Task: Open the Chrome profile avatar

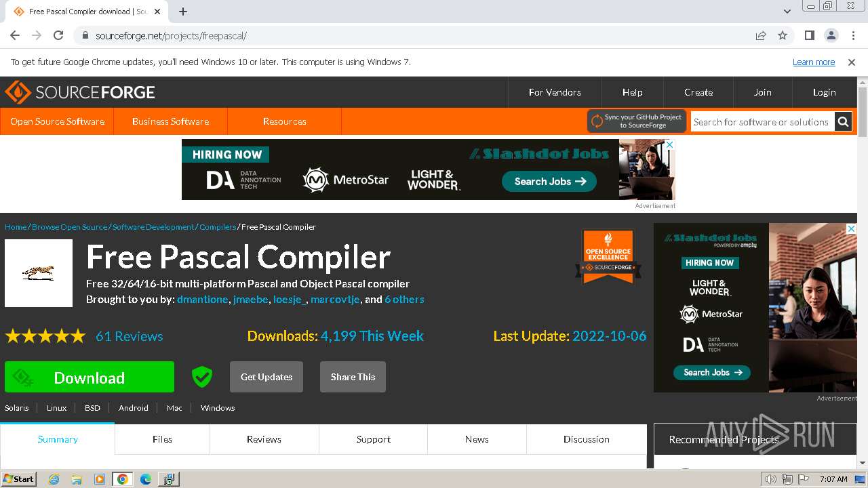Action: [831, 35]
